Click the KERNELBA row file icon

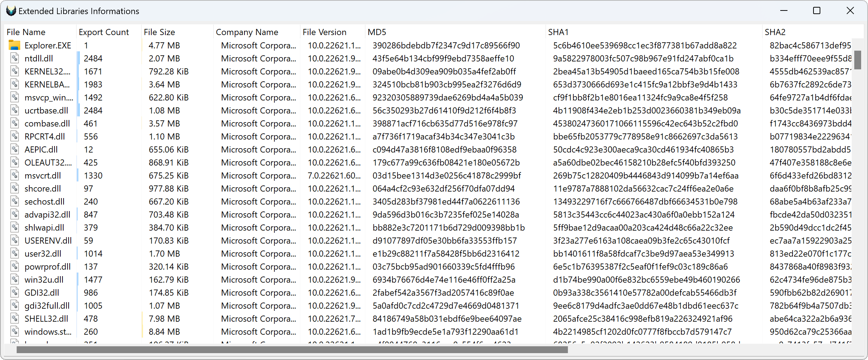click(x=14, y=84)
